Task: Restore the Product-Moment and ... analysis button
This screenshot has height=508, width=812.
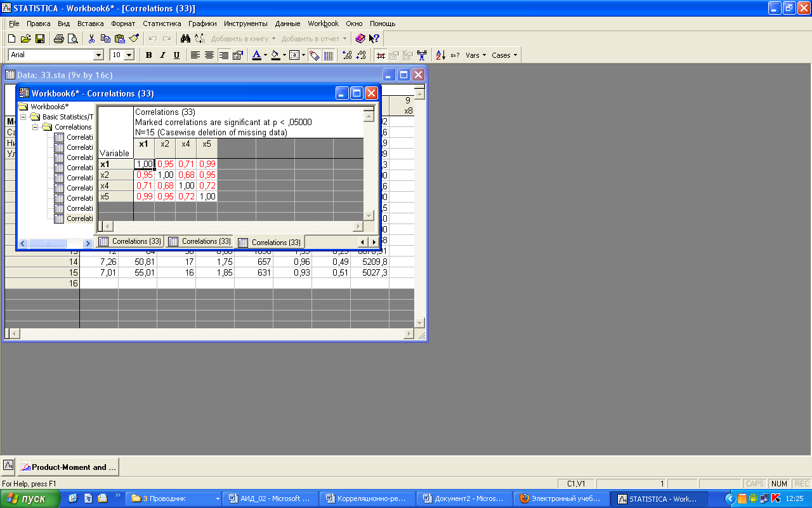Action: click(69, 467)
